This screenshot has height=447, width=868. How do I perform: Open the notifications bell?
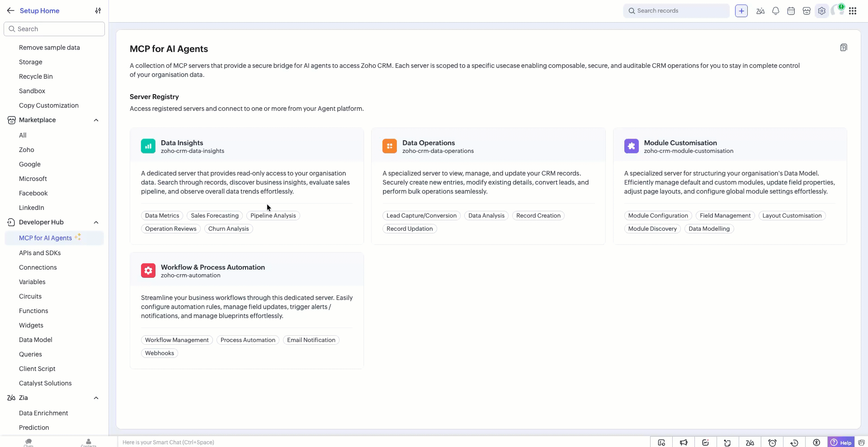click(776, 11)
